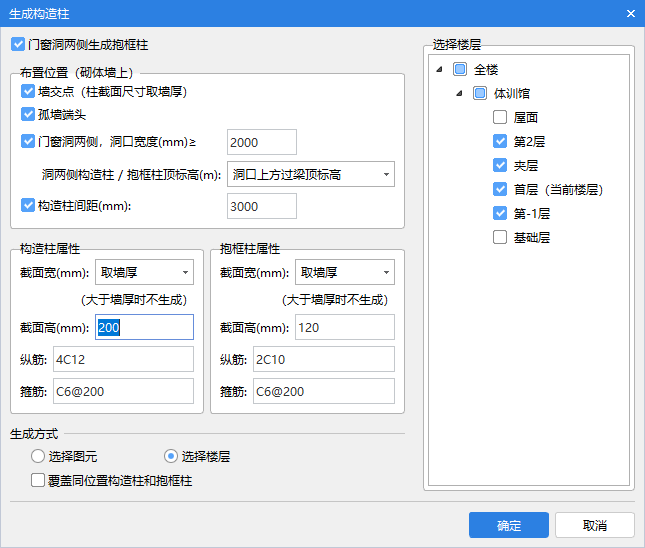
Task: Toggle 构造柱间距 checkbox
Action: pyautogui.click(x=28, y=205)
